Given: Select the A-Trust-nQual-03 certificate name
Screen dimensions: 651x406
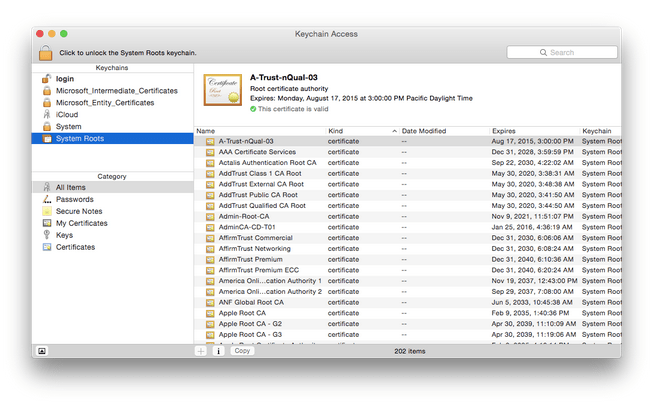Looking at the screenshot, I should click(246, 142).
